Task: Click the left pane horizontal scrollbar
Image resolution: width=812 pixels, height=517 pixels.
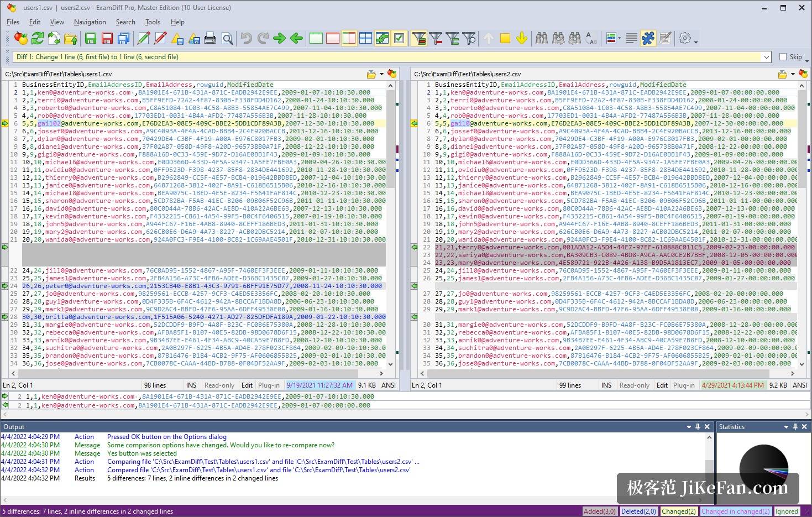Action: (x=198, y=373)
